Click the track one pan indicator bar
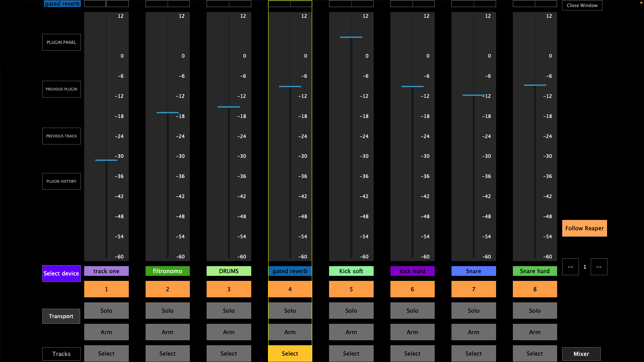The height and width of the screenshot is (362, 644). (106, 4)
